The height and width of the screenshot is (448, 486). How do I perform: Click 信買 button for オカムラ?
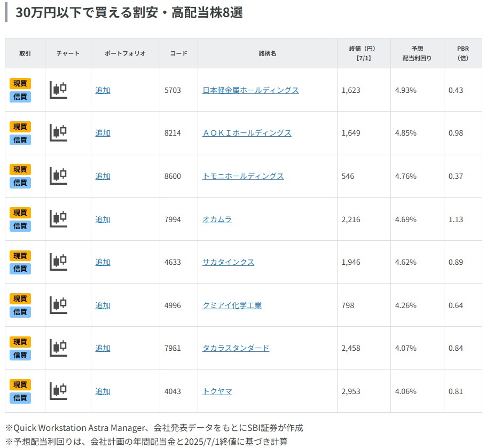pyautogui.click(x=20, y=226)
